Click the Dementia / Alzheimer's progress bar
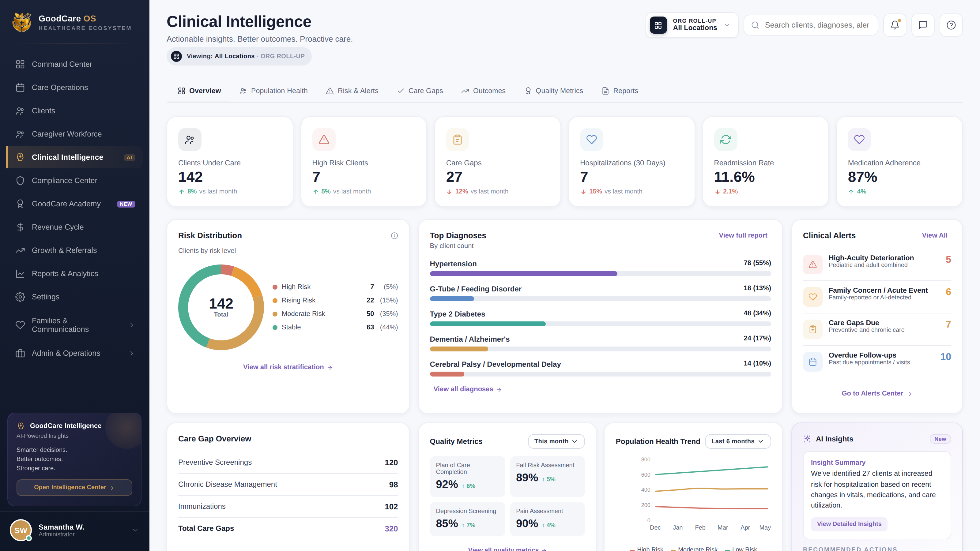Screen dimensions: 980x551 [600, 349]
